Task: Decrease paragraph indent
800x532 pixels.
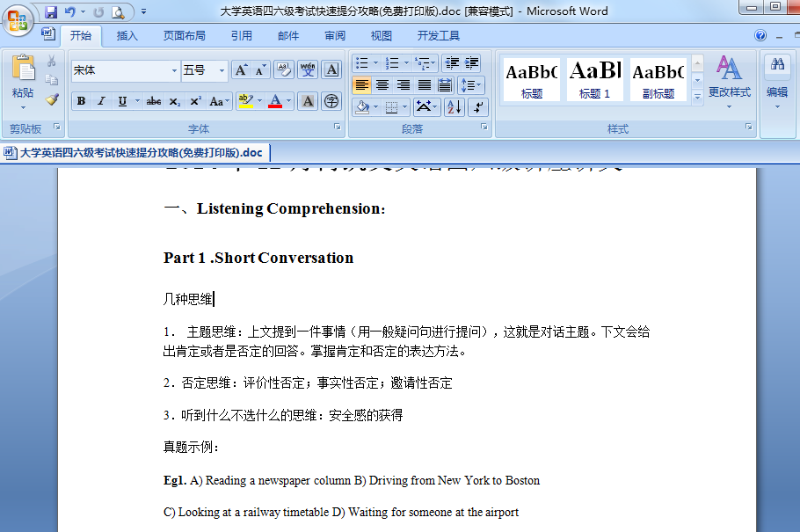Action: tap(452, 62)
